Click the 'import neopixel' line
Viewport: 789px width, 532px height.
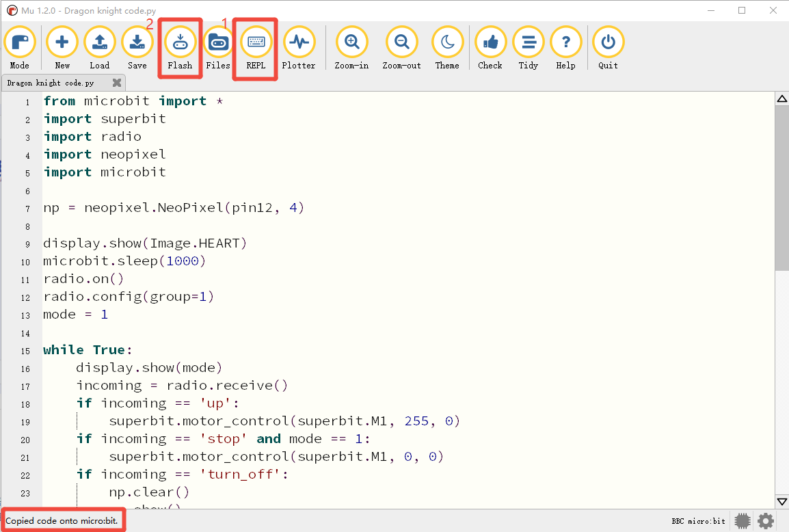(x=105, y=154)
